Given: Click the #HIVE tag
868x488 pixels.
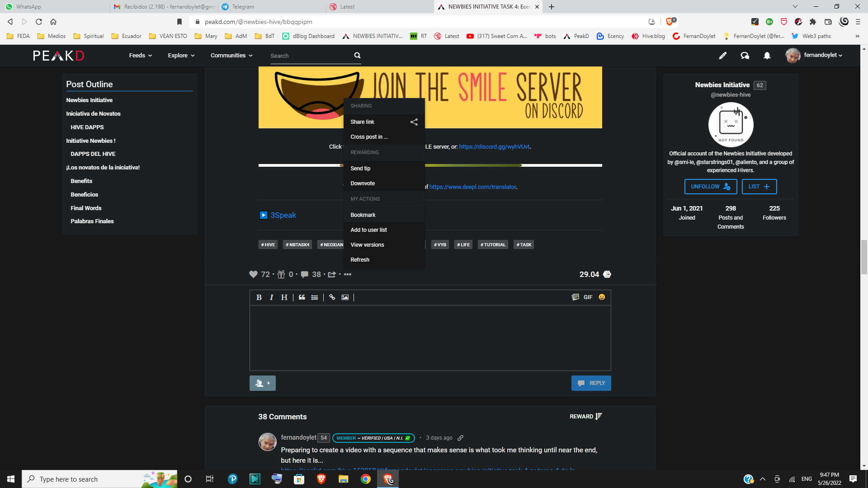Looking at the screenshot, I should click(x=268, y=245).
